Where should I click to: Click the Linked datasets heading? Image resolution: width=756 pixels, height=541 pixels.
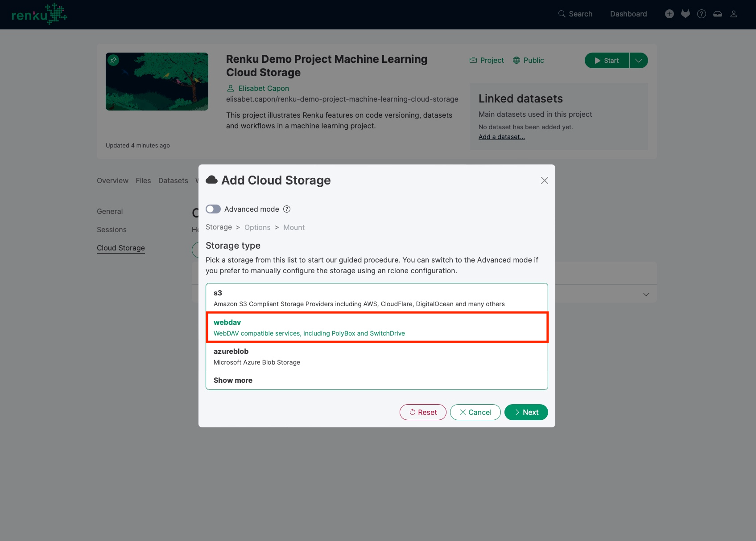[x=521, y=98]
